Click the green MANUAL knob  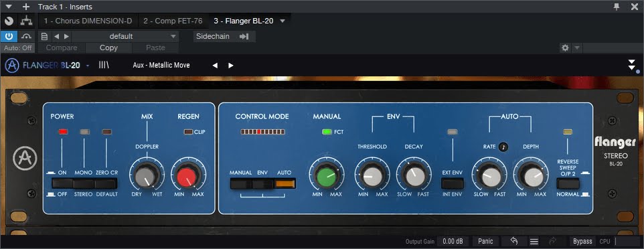[327, 177]
